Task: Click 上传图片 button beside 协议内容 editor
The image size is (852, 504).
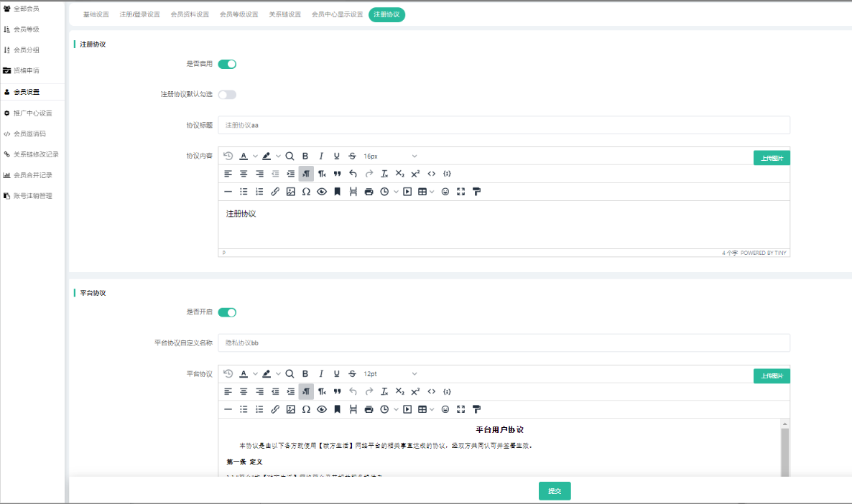Action: point(772,158)
